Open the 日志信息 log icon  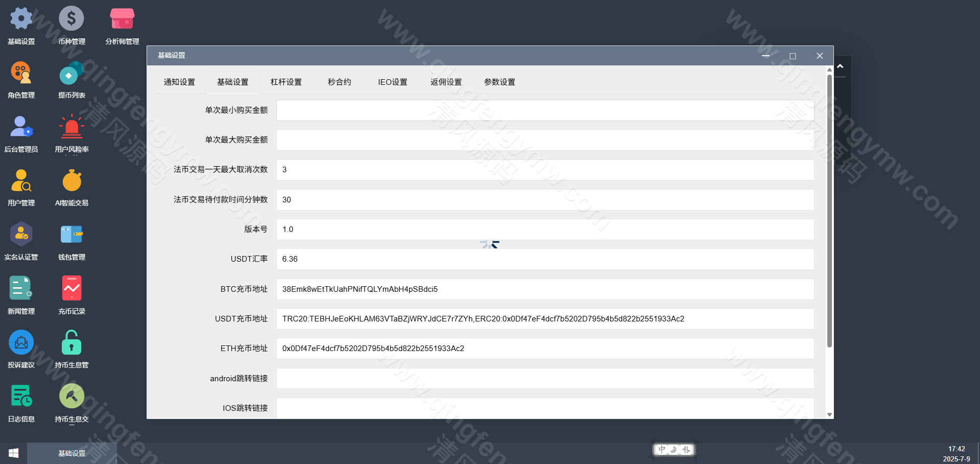(x=21, y=397)
